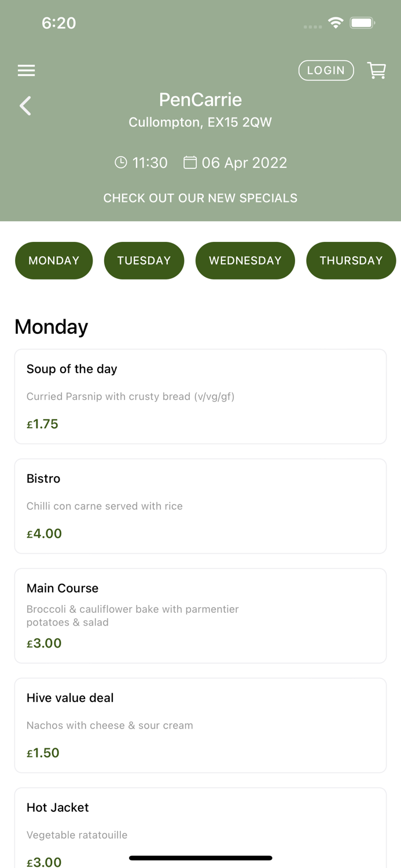This screenshot has height=868, width=401.
Task: Select the MONDAY tab
Action: tap(54, 260)
